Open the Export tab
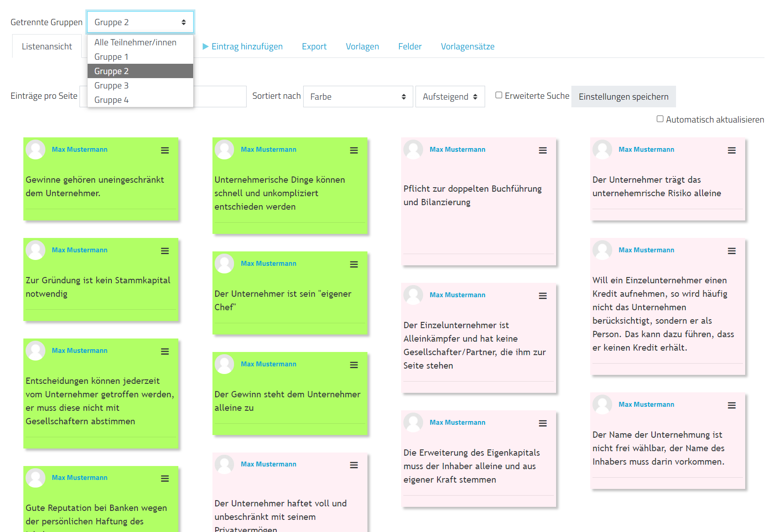The width and height of the screenshot is (769, 532). click(x=314, y=46)
